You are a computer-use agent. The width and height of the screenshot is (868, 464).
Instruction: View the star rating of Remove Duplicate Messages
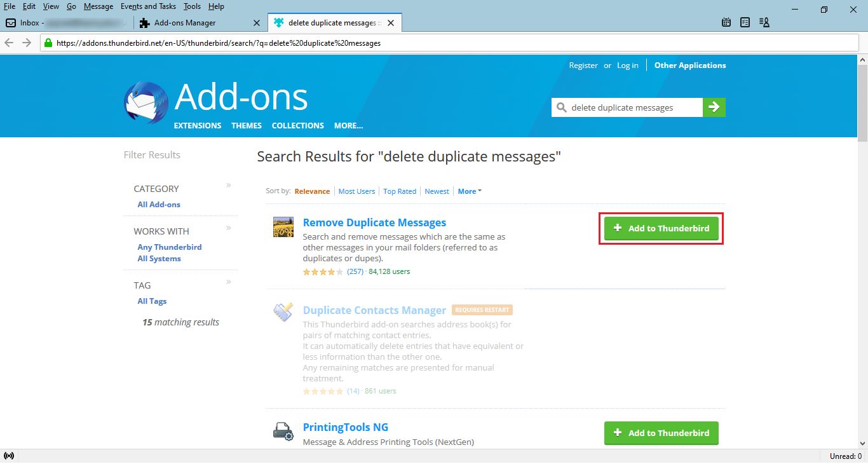322,271
